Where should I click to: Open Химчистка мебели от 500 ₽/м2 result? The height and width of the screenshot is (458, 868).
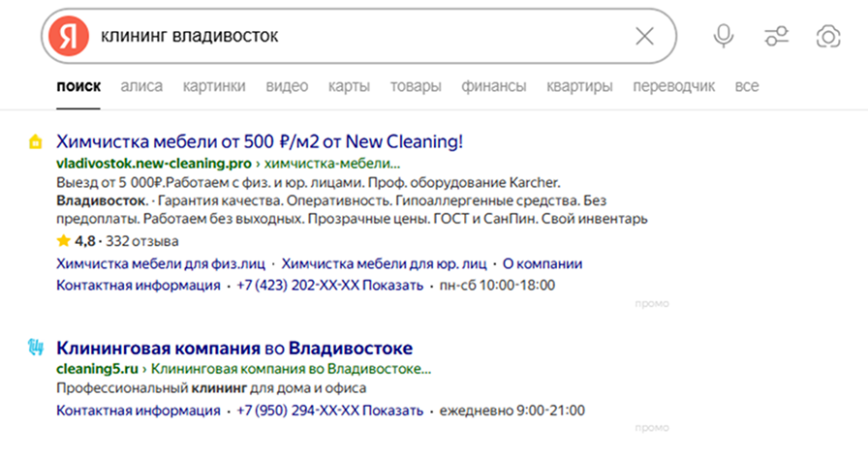tap(261, 141)
